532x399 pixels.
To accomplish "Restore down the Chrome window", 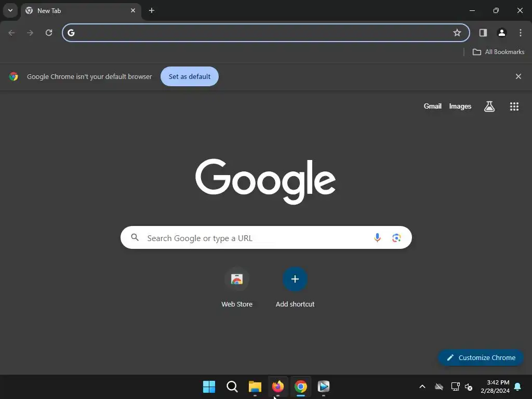I will point(496,10).
